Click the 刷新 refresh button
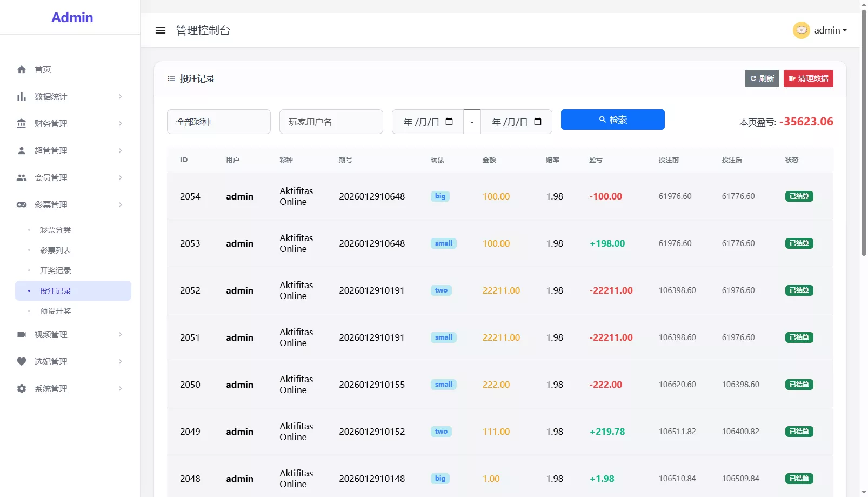 tap(762, 78)
